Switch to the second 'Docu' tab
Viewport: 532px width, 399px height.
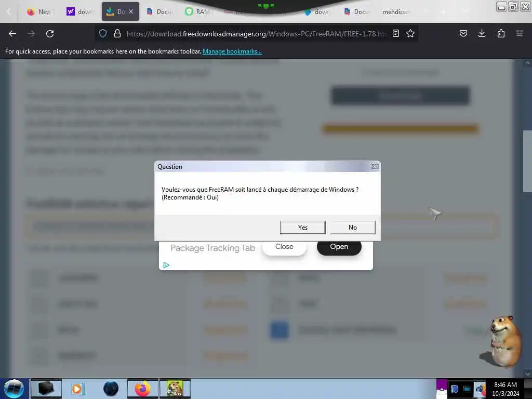pyautogui.click(x=357, y=12)
